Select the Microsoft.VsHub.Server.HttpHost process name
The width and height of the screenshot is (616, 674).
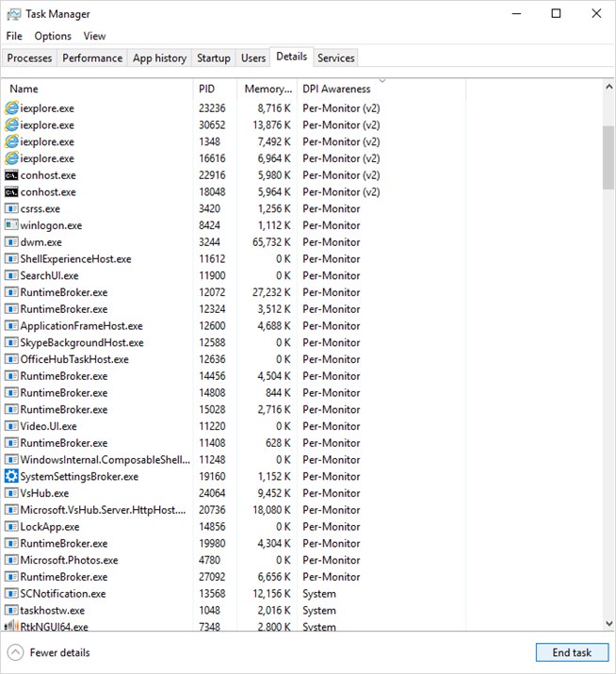pyautogui.click(x=103, y=510)
